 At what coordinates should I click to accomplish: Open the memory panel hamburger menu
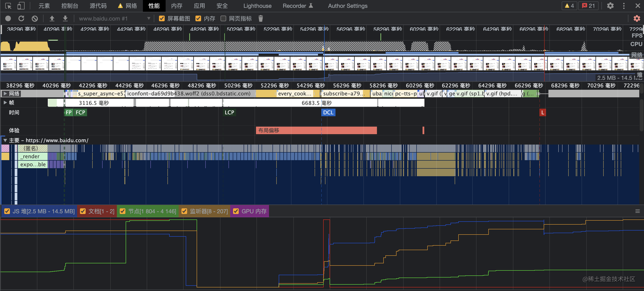pyautogui.click(x=638, y=211)
